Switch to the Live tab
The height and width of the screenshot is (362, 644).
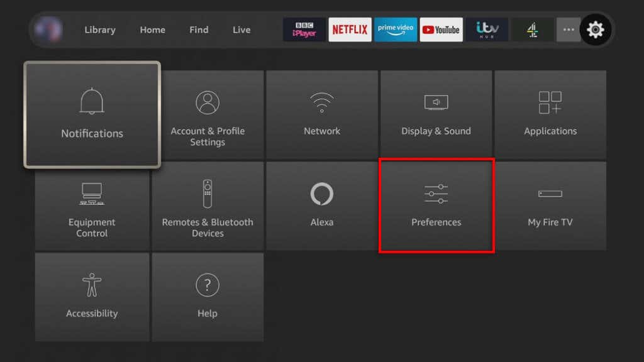241,30
